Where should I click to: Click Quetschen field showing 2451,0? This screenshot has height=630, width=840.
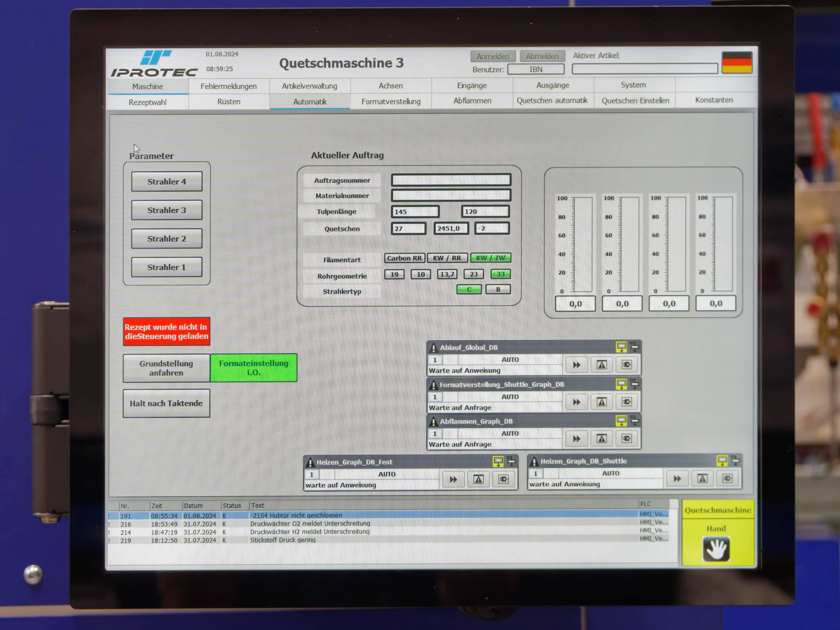451,228
